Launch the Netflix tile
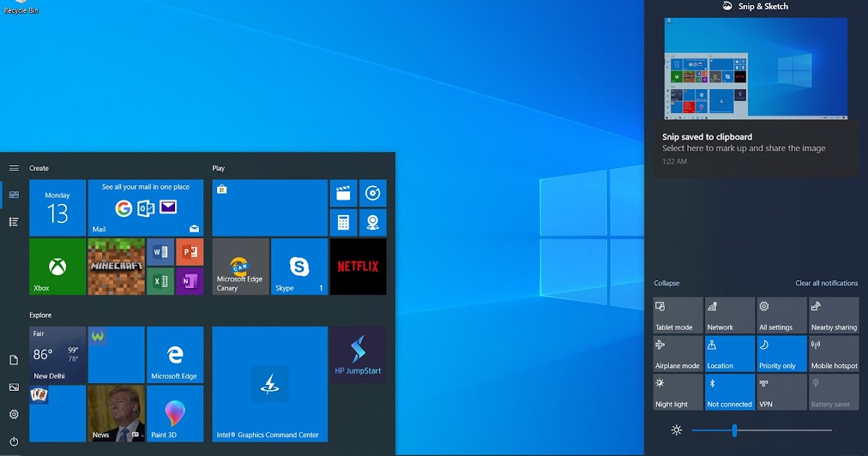The image size is (868, 456). pos(358,266)
